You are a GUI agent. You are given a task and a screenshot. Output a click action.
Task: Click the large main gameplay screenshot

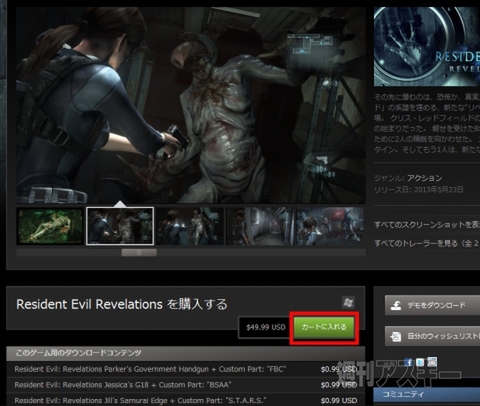[x=191, y=105]
